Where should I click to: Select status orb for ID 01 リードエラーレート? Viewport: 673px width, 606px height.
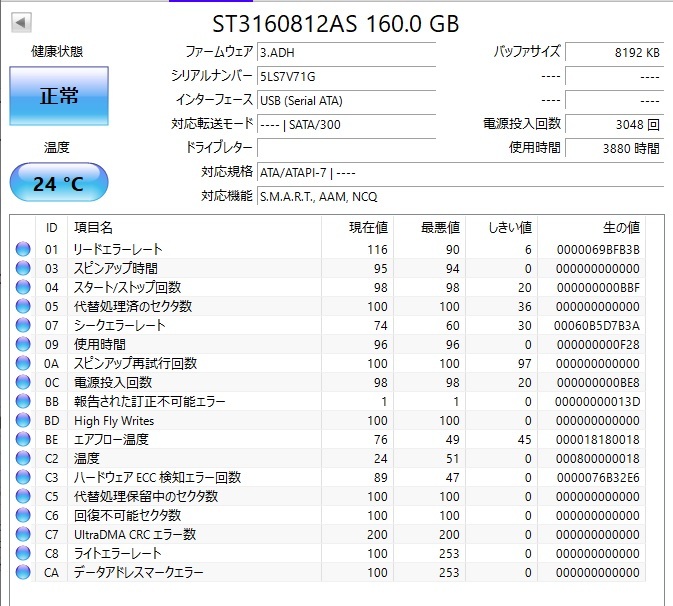(23, 249)
